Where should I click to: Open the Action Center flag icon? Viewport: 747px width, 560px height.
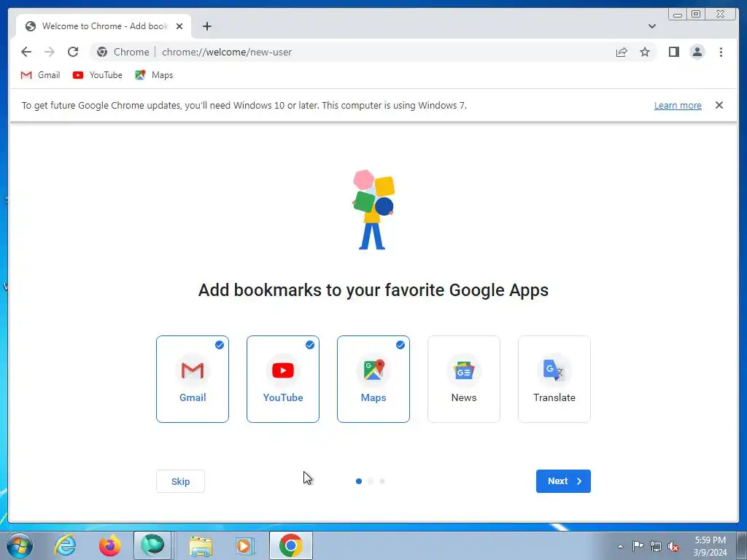pyautogui.click(x=638, y=546)
